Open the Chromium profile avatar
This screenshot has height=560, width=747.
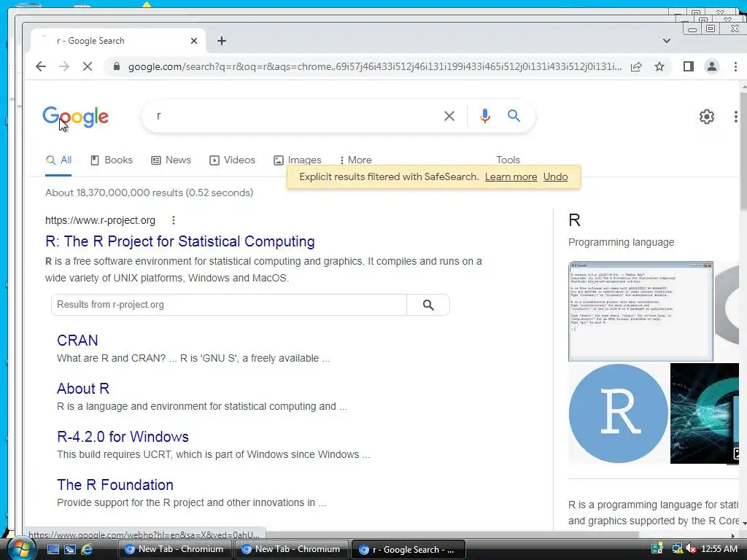[712, 66]
